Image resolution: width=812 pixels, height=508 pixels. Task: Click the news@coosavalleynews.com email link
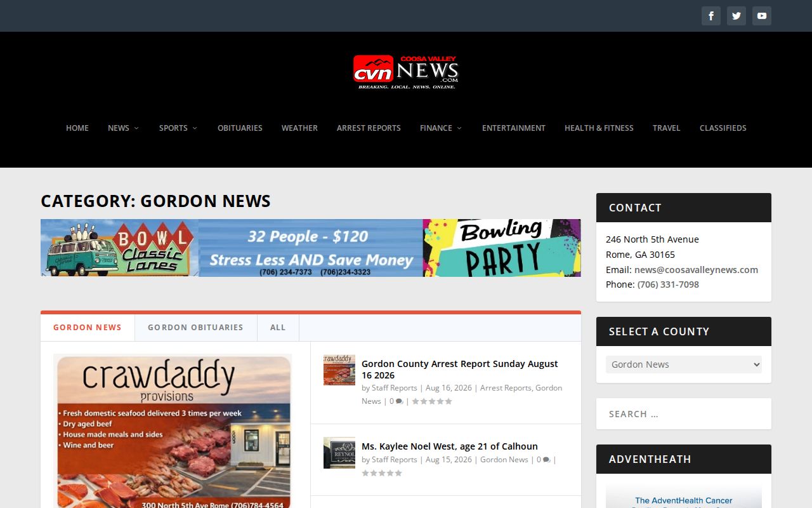pos(696,269)
